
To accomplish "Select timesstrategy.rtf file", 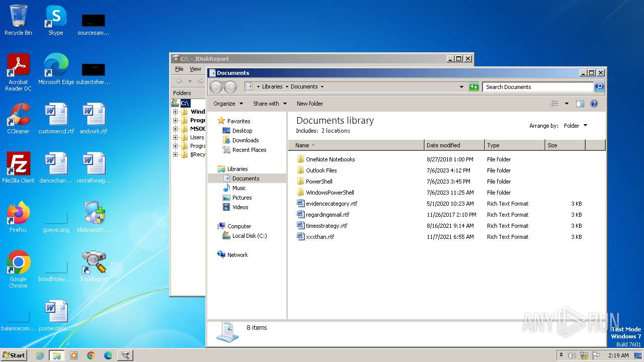I will (327, 226).
